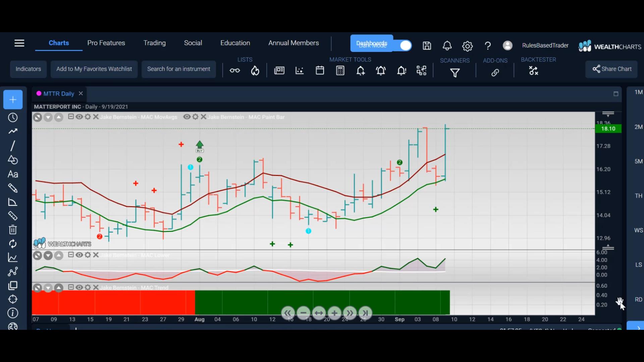This screenshot has width=644, height=362.
Task: Collapse the MAC Lower legend box
Action: coord(71,255)
